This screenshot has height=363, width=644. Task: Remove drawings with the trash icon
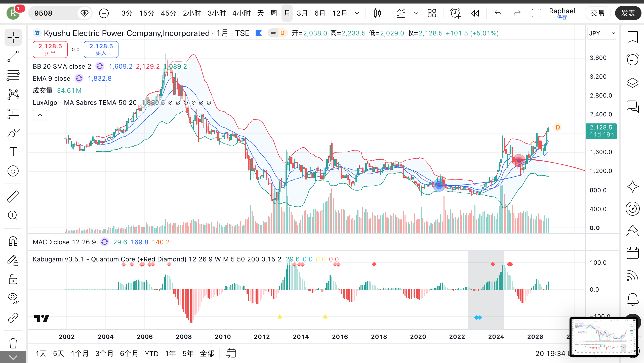[13, 343]
